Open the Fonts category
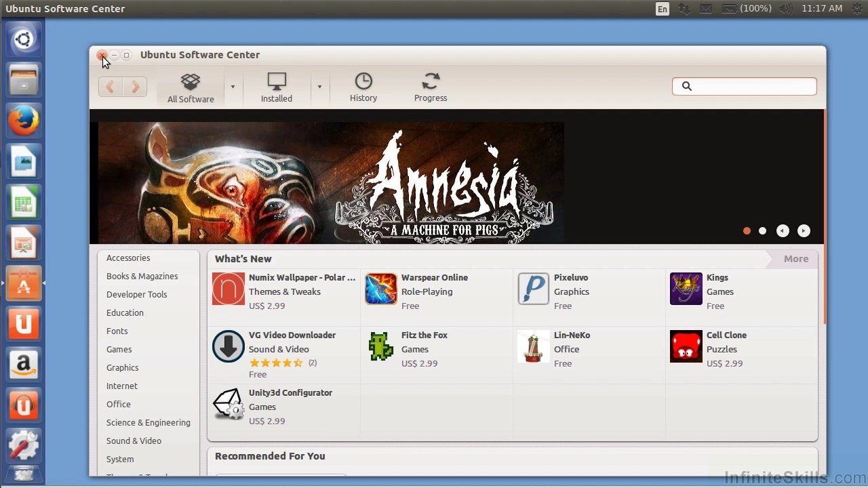 (117, 331)
